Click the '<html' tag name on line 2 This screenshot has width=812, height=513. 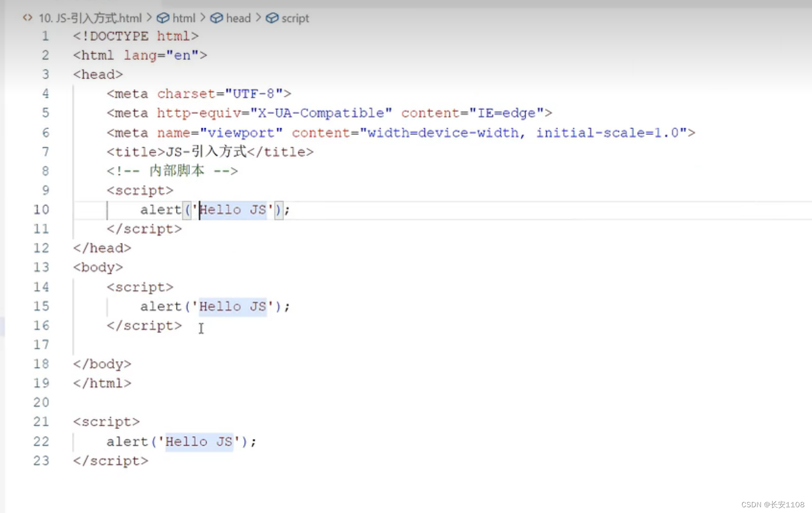click(x=94, y=56)
